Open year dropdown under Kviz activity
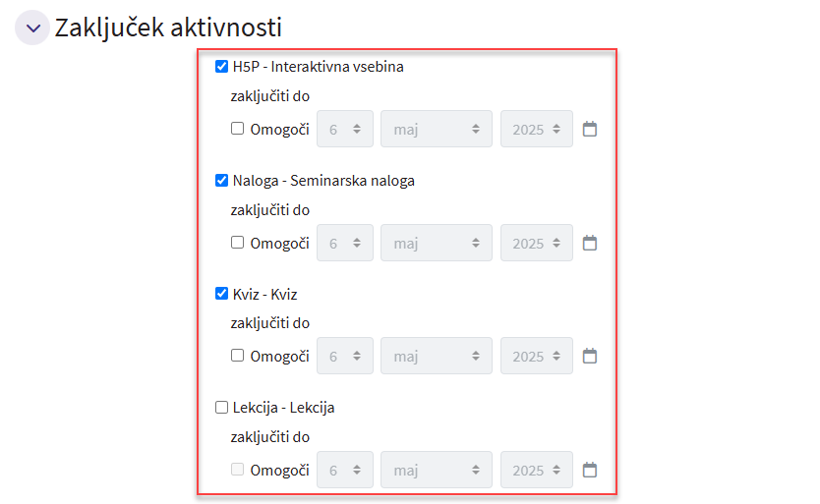The height and width of the screenshot is (504, 820). (x=536, y=356)
